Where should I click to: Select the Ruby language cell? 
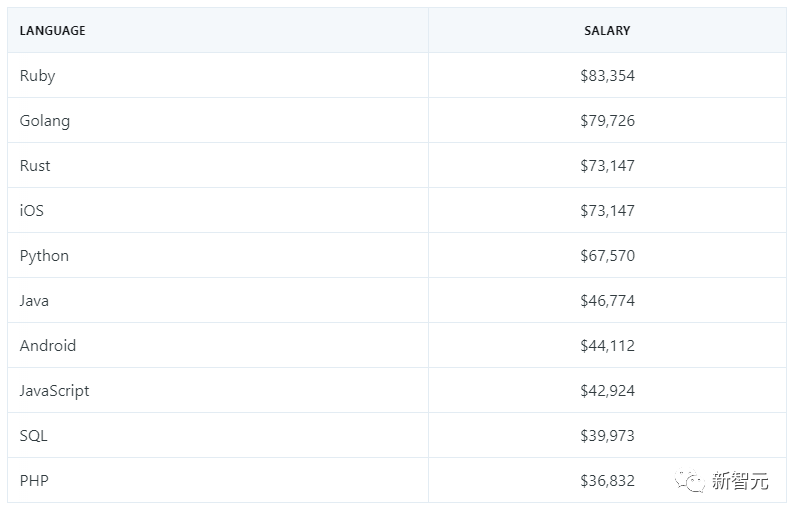coord(38,76)
